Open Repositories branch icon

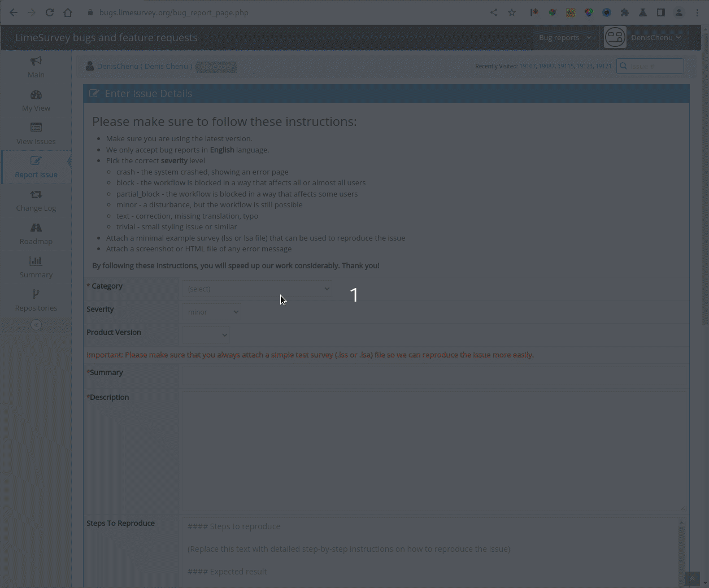tap(36, 294)
